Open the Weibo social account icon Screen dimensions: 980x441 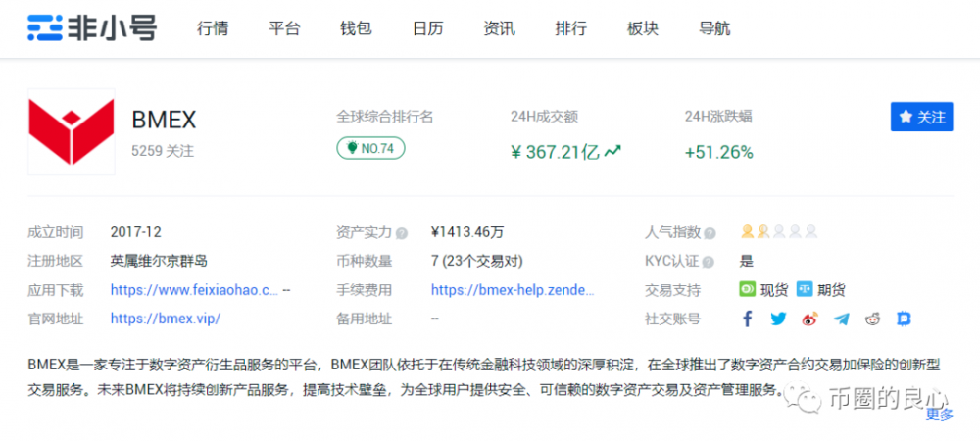[x=810, y=319]
